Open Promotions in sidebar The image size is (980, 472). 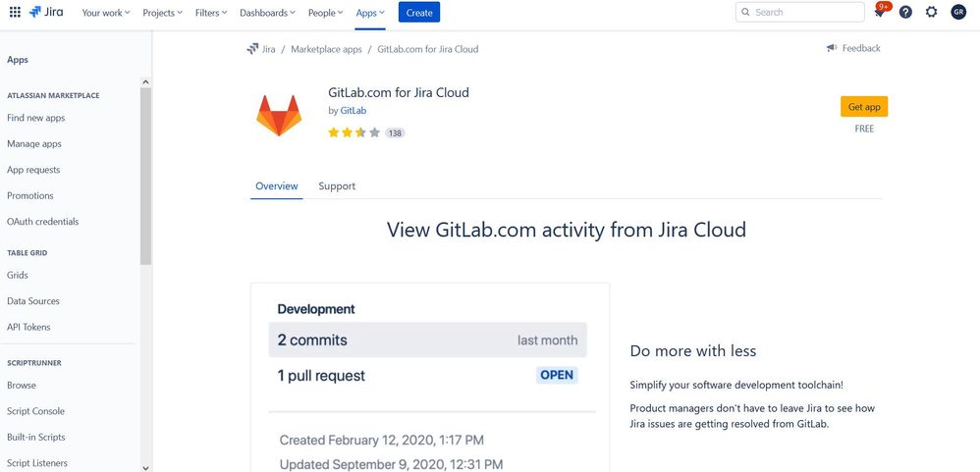coord(30,195)
